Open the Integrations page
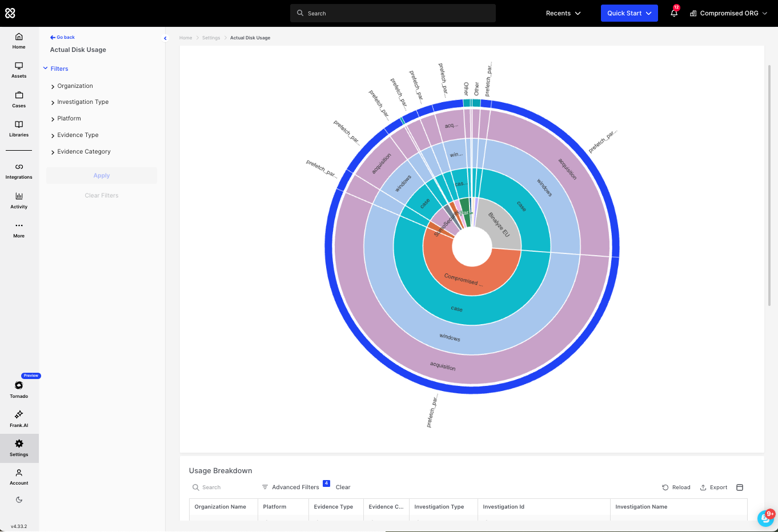Viewport: 778px width, 532px height. click(19, 171)
